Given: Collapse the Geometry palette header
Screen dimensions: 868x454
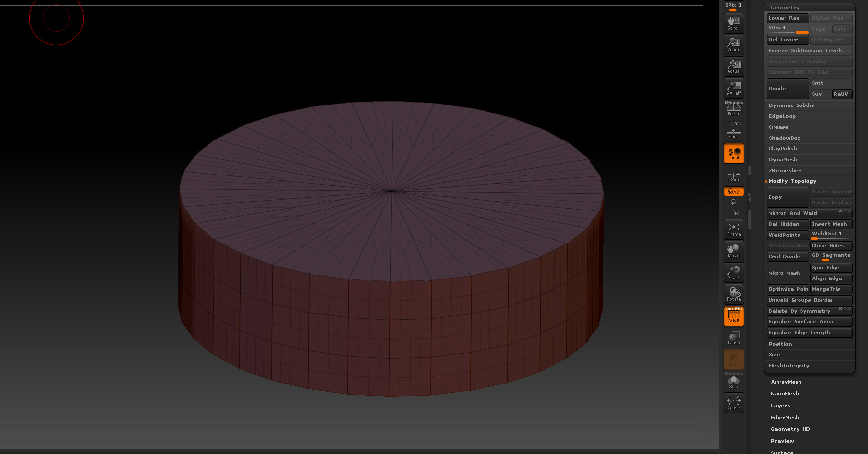Looking at the screenshot, I should 785,7.
